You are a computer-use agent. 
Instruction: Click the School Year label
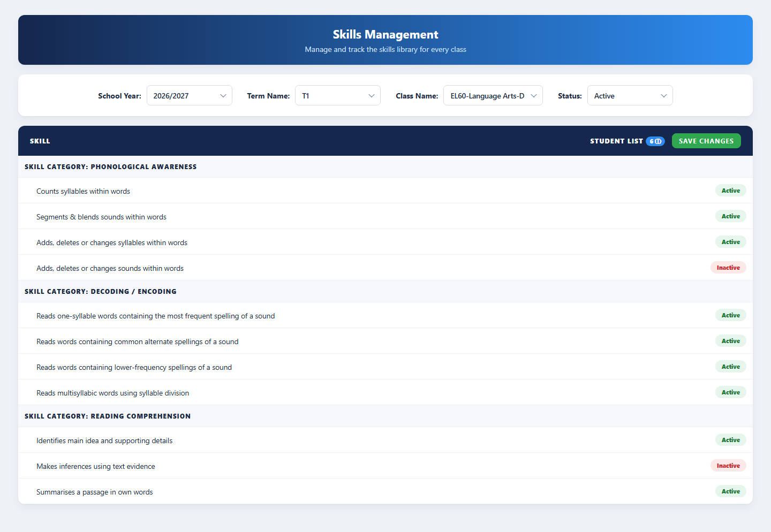(119, 96)
